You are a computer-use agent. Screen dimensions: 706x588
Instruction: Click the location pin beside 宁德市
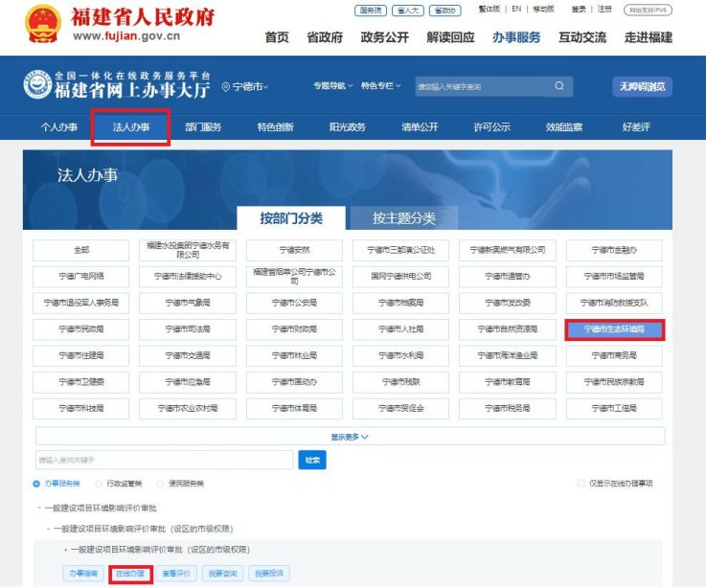coord(226,87)
